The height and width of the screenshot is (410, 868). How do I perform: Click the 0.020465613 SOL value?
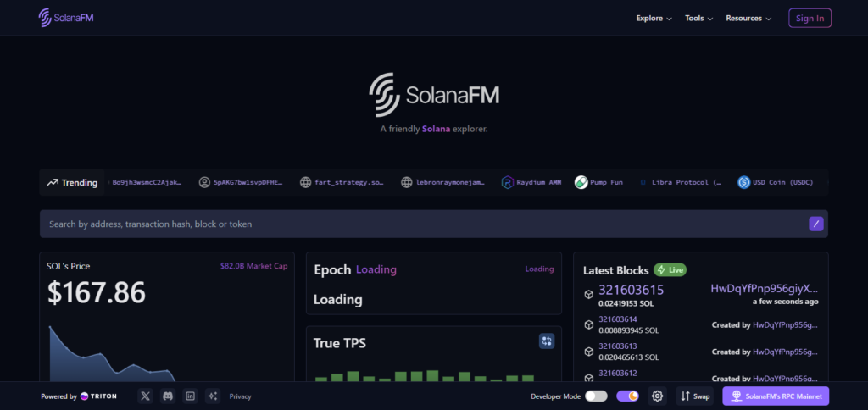click(x=629, y=357)
